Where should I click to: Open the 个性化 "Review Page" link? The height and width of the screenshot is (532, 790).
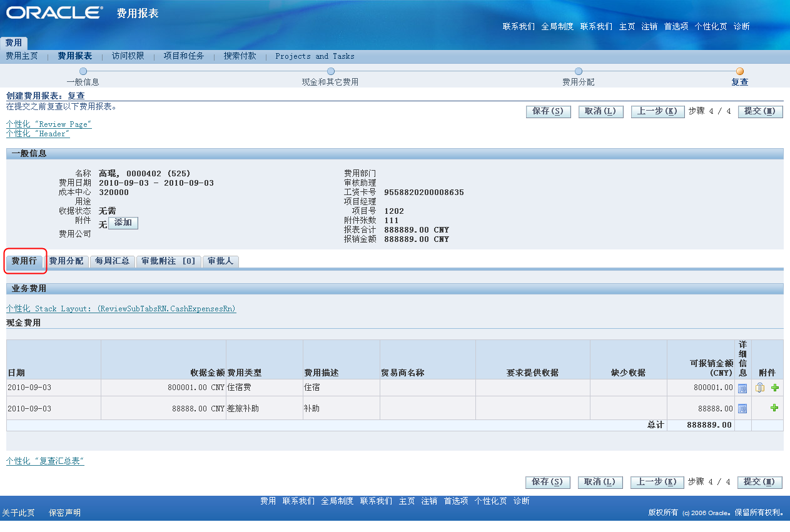click(x=48, y=124)
